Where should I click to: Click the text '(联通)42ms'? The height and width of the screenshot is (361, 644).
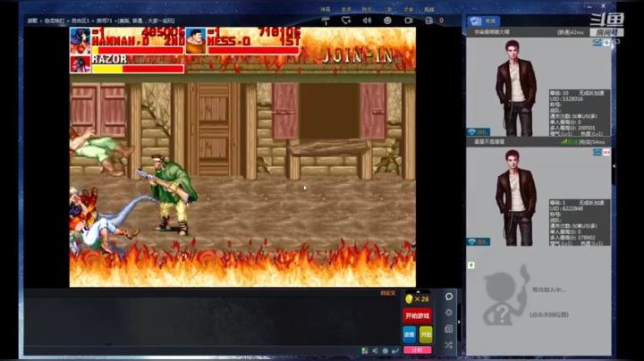[570, 32]
